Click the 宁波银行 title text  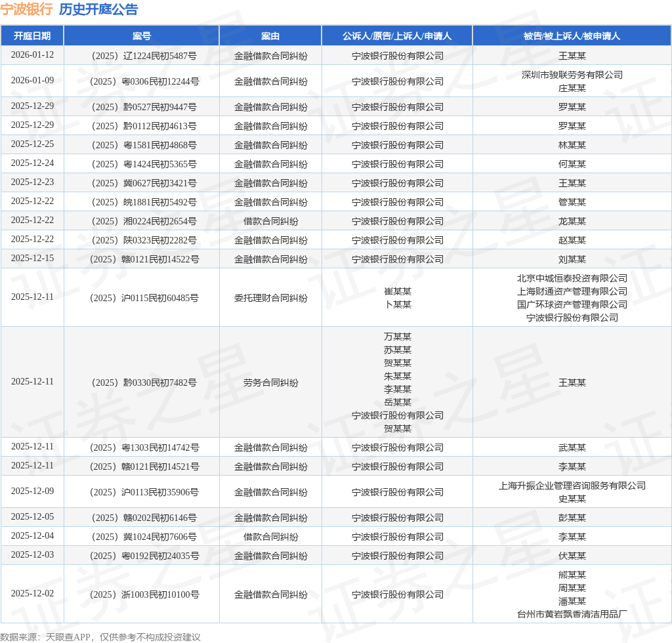pyautogui.click(x=26, y=9)
